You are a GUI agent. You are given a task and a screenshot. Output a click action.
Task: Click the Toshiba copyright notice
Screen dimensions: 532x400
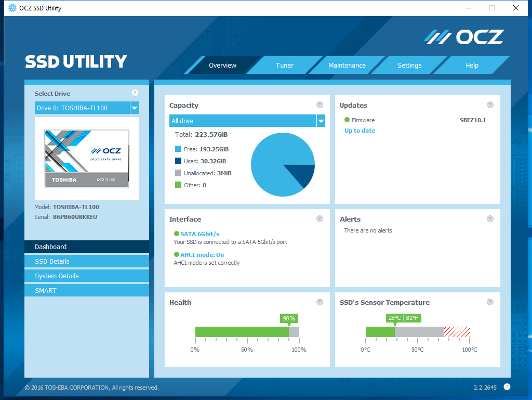tap(91, 388)
